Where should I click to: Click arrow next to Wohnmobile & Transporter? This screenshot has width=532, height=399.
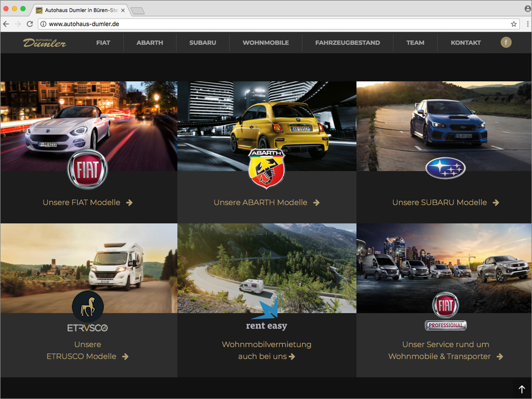click(x=500, y=356)
